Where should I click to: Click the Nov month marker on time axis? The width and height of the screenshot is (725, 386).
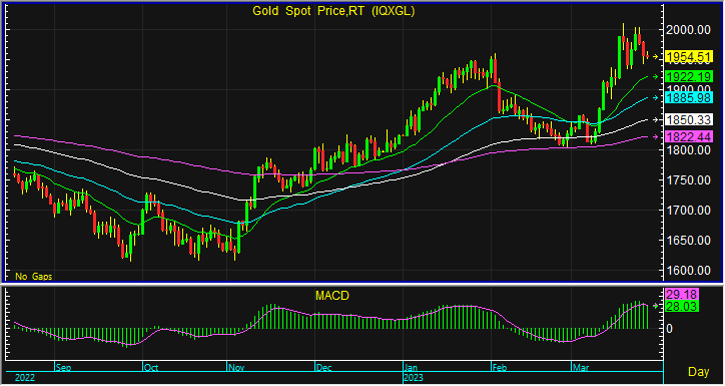click(x=236, y=368)
